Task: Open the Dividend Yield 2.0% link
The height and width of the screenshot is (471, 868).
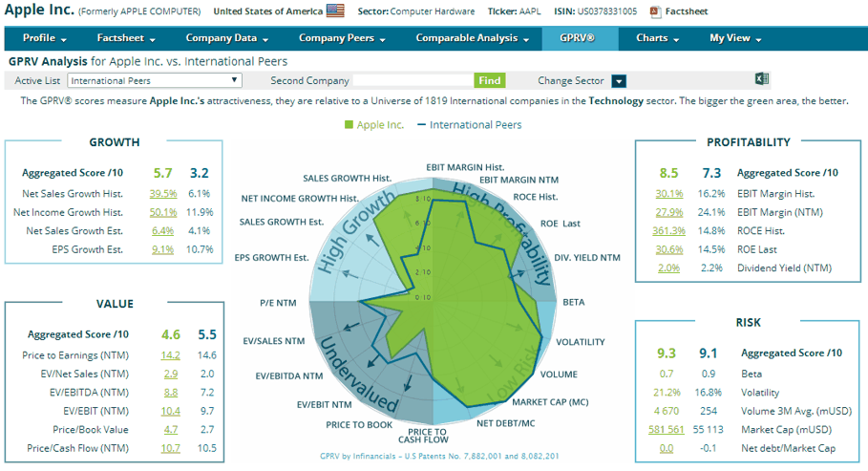Action: point(668,268)
